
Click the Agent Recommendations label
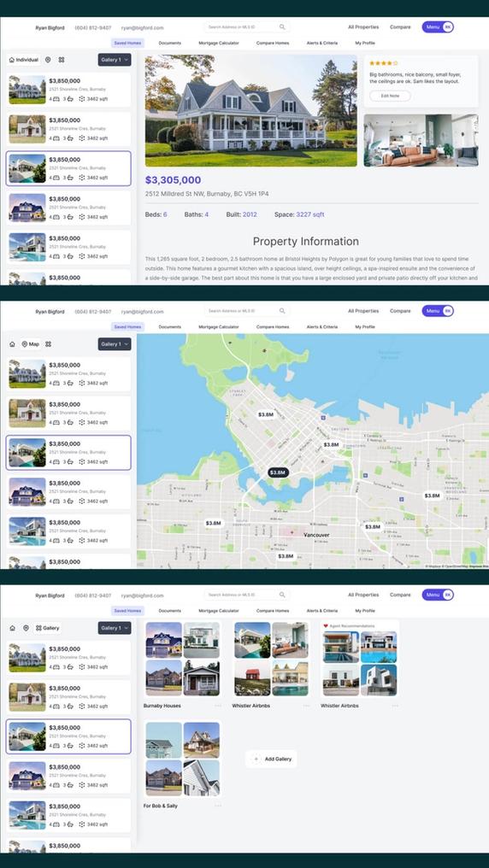(x=351, y=626)
